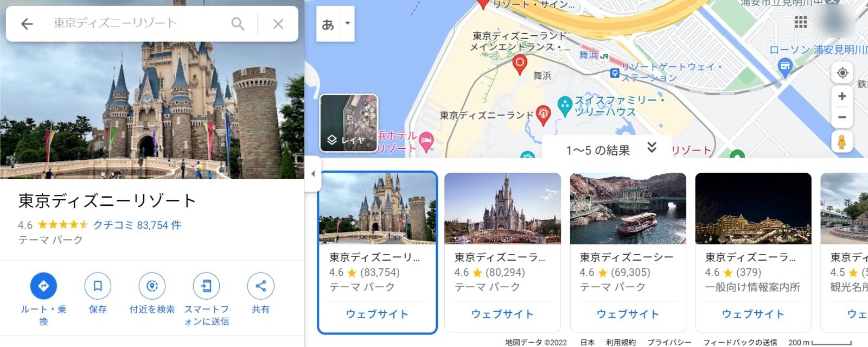The height and width of the screenshot is (347, 868).
Task: Click the red selected marker near 舞浜
Action: tap(519, 64)
